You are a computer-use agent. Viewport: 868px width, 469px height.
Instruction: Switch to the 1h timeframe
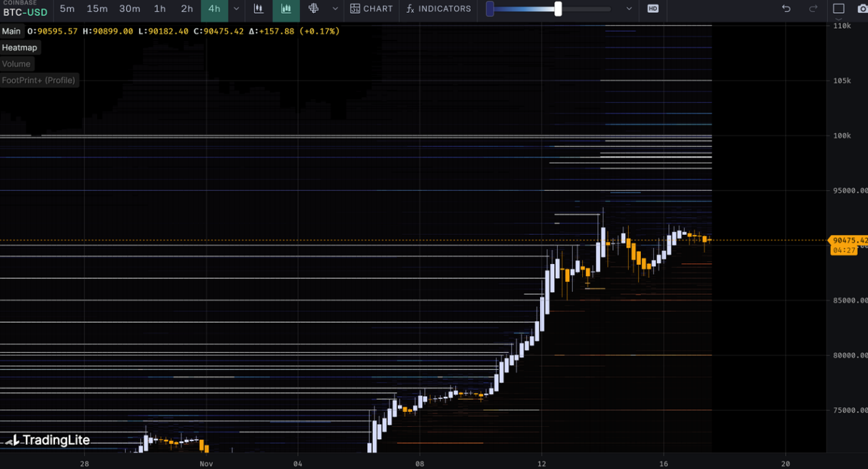pyautogui.click(x=160, y=9)
